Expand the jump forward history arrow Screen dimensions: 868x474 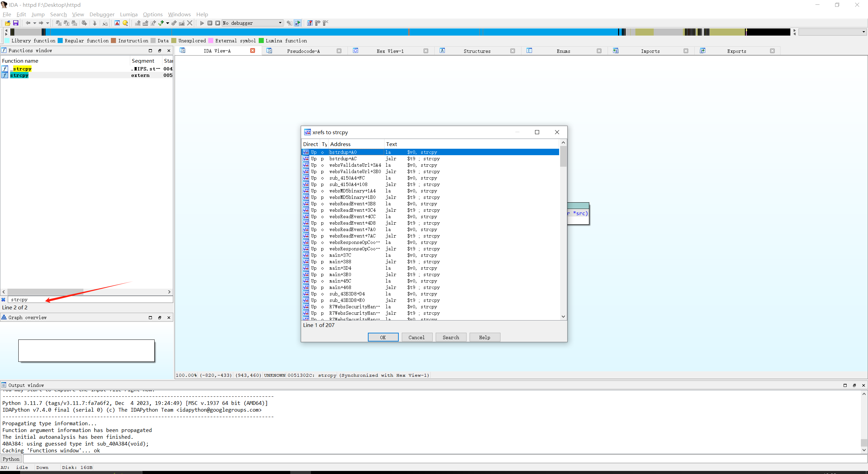[x=47, y=23]
